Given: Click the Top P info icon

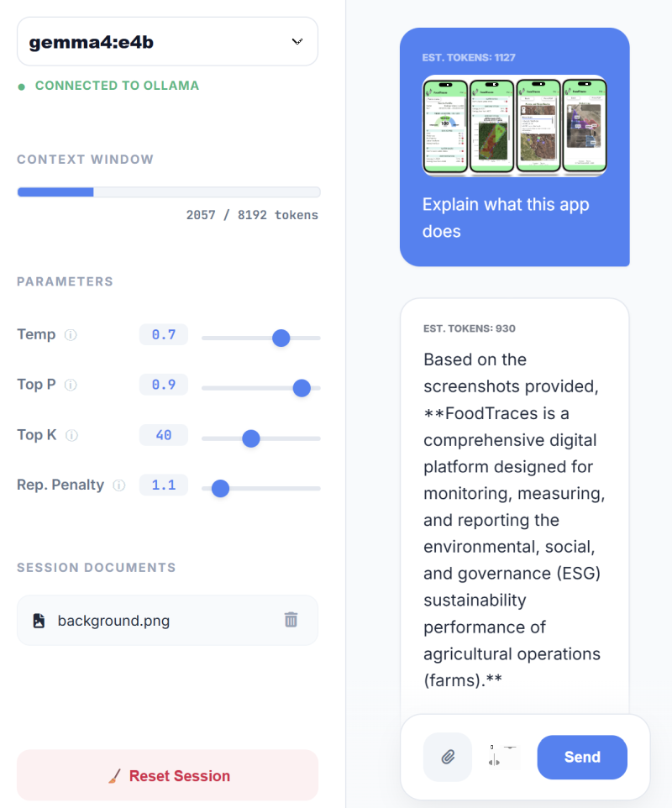Looking at the screenshot, I should (71, 385).
